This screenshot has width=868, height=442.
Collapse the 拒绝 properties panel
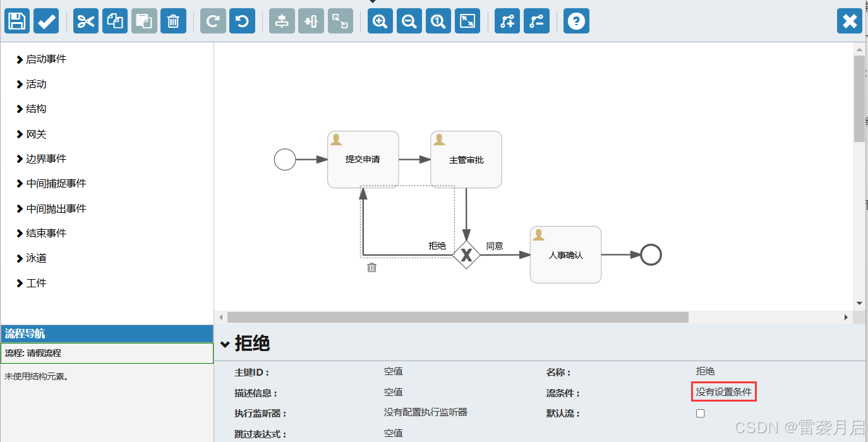[226, 344]
